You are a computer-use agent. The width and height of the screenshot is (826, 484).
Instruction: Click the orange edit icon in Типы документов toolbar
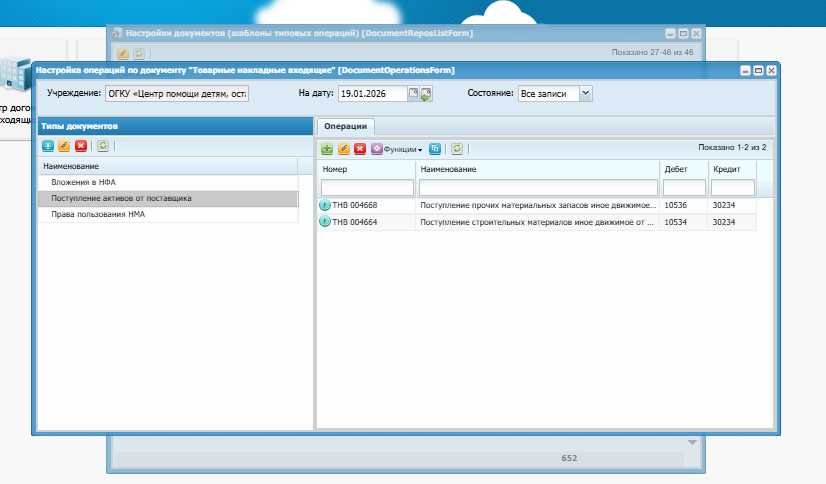(x=64, y=146)
